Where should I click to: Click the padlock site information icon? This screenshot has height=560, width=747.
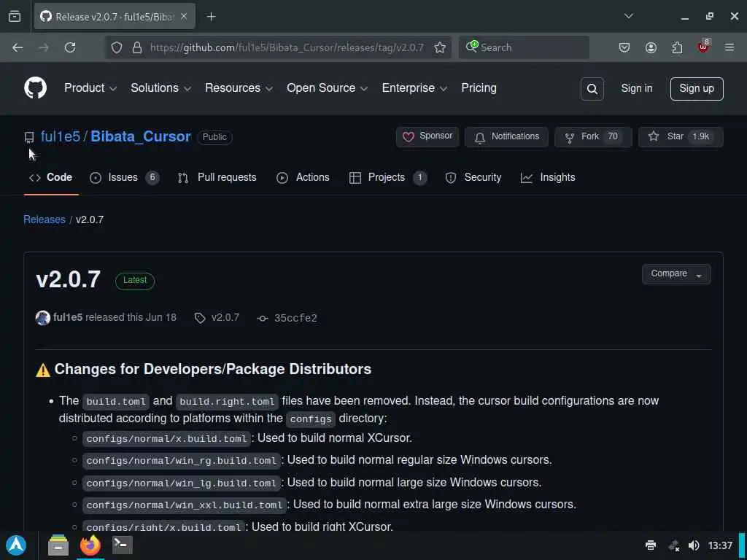click(x=137, y=47)
